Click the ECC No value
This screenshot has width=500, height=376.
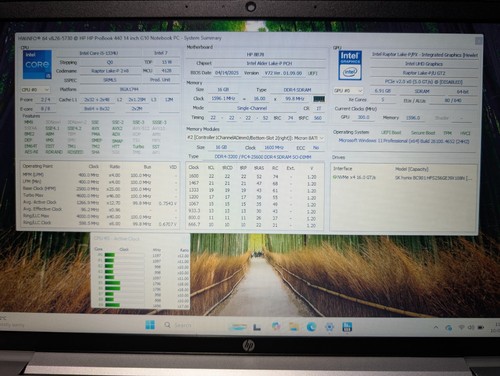316,148
